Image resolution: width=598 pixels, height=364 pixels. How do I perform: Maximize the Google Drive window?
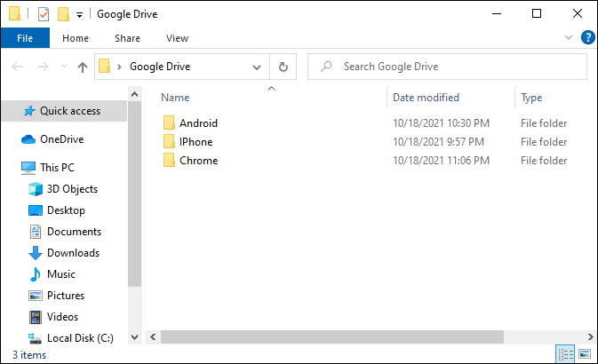coord(537,13)
